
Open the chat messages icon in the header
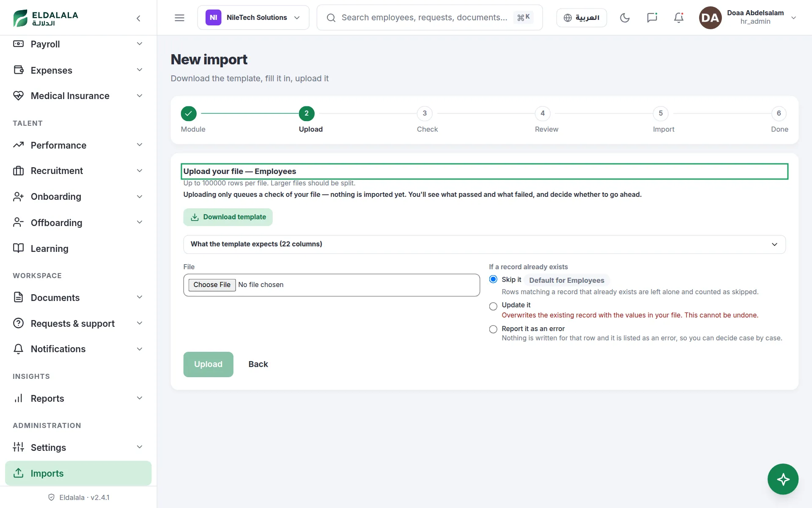652,18
